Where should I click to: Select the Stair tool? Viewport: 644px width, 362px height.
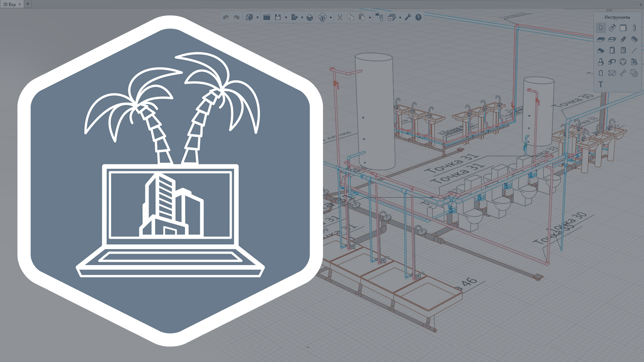tap(634, 39)
